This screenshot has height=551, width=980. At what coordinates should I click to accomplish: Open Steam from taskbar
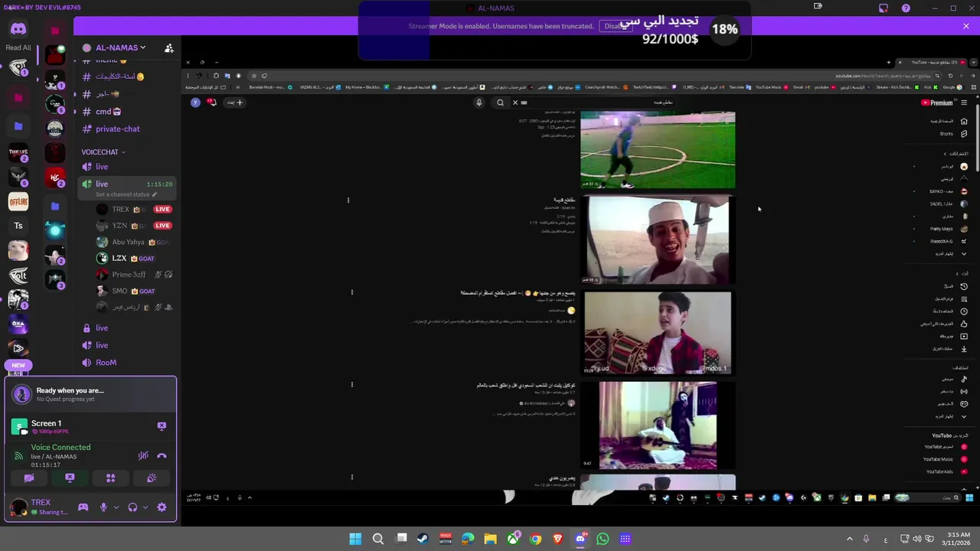click(423, 539)
